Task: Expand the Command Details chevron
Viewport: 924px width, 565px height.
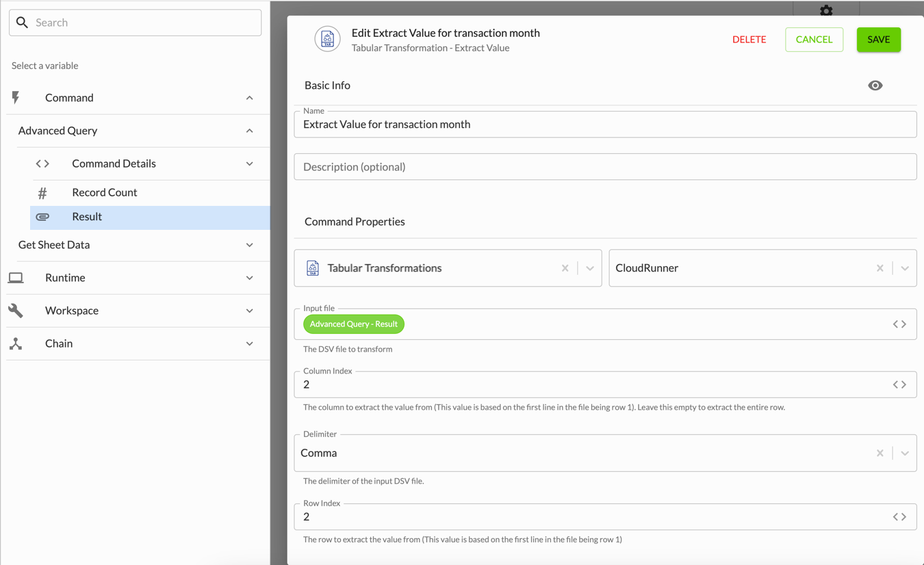Action: (249, 163)
